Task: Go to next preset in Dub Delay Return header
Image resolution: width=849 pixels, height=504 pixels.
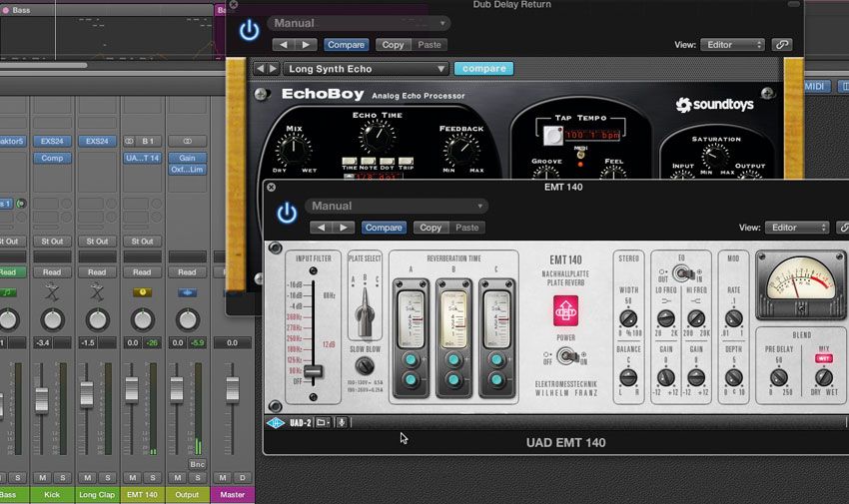Action: click(306, 45)
